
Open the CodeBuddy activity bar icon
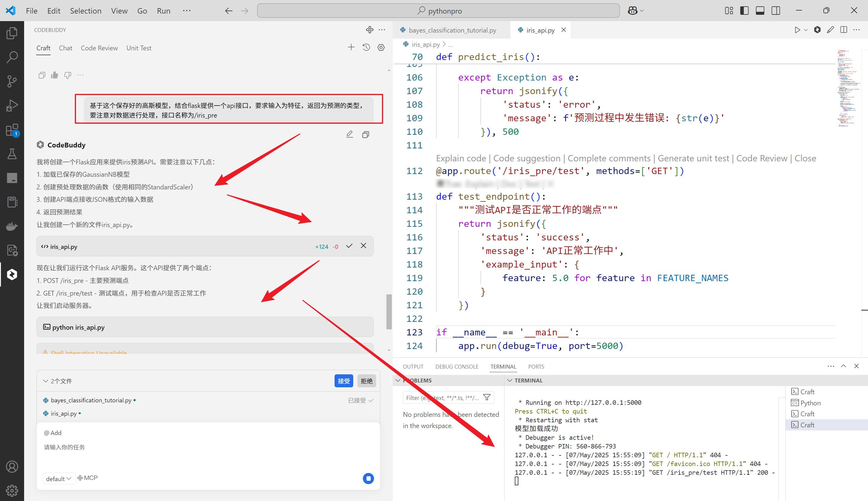(x=12, y=274)
